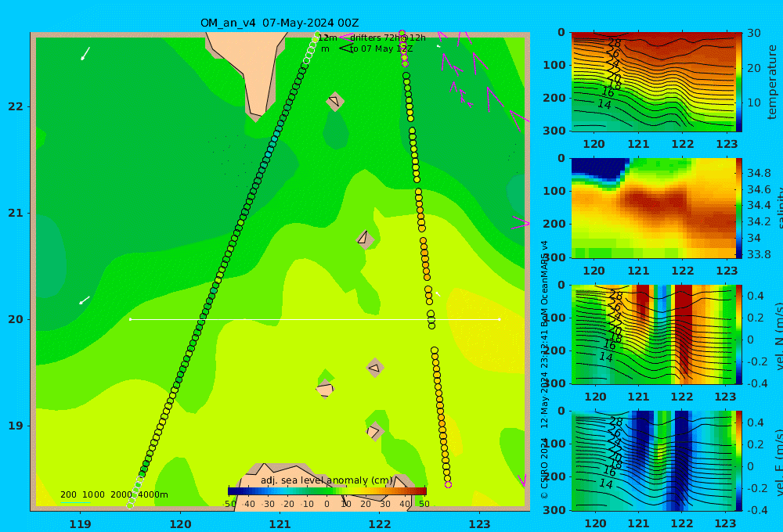Click the '30' tick on temperature colorbar
The image size is (783, 532).
[x=754, y=33]
